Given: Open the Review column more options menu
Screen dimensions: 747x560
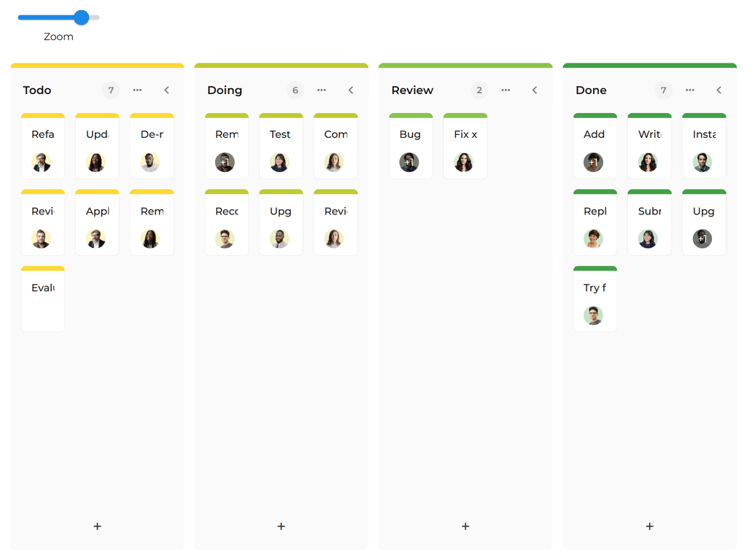Looking at the screenshot, I should [506, 90].
